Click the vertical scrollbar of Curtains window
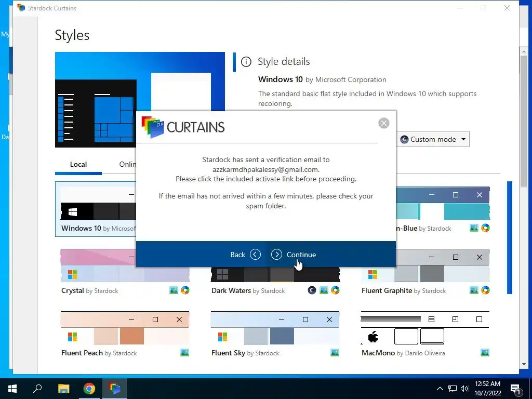 click(524, 121)
